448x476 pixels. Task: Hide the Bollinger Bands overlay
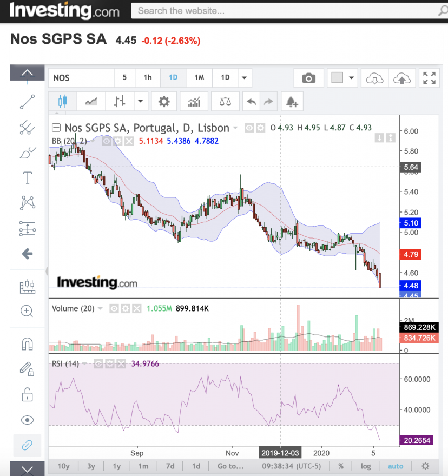[106, 141]
